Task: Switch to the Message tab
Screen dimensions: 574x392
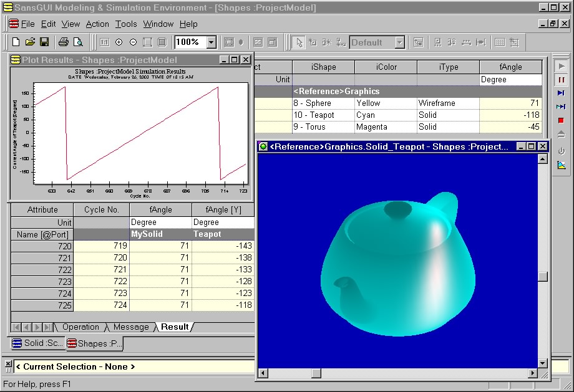Action: pos(131,327)
